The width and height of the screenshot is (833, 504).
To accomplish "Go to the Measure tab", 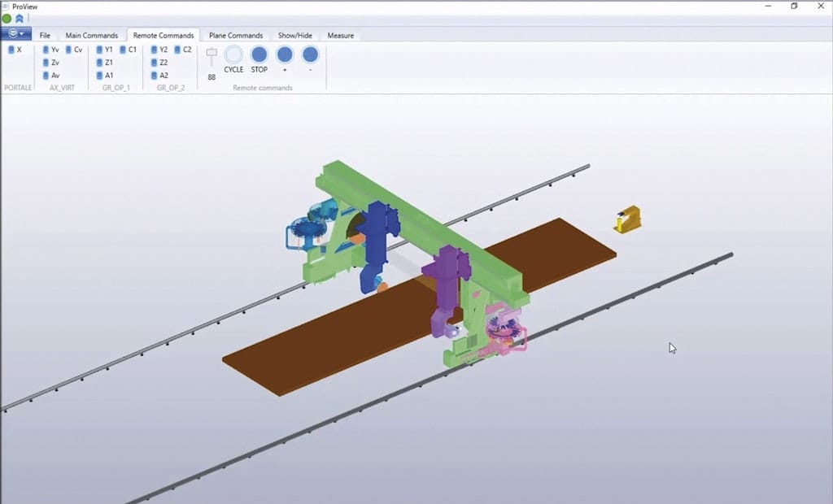I will click(340, 35).
